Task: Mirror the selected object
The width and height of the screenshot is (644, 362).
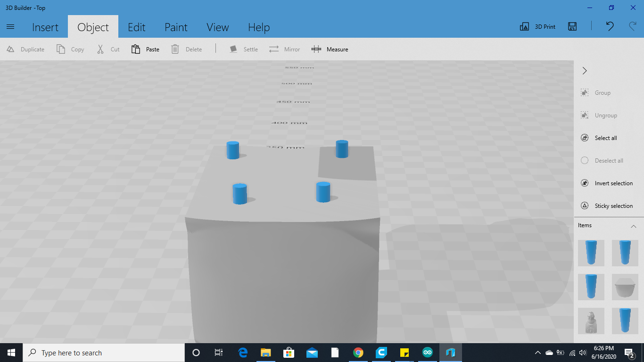Action: (x=284, y=49)
